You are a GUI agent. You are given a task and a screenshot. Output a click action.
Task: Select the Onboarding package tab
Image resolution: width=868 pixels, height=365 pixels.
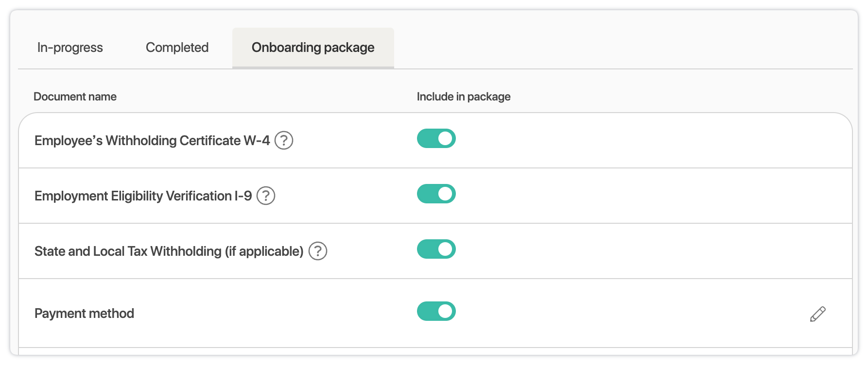313,48
